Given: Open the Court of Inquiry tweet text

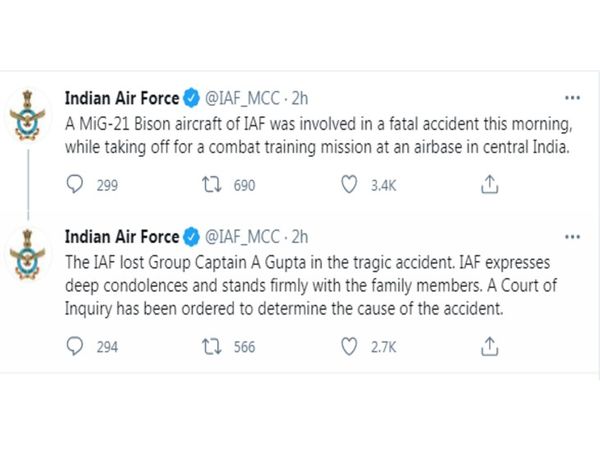Looking at the screenshot, I should pos(311,286).
